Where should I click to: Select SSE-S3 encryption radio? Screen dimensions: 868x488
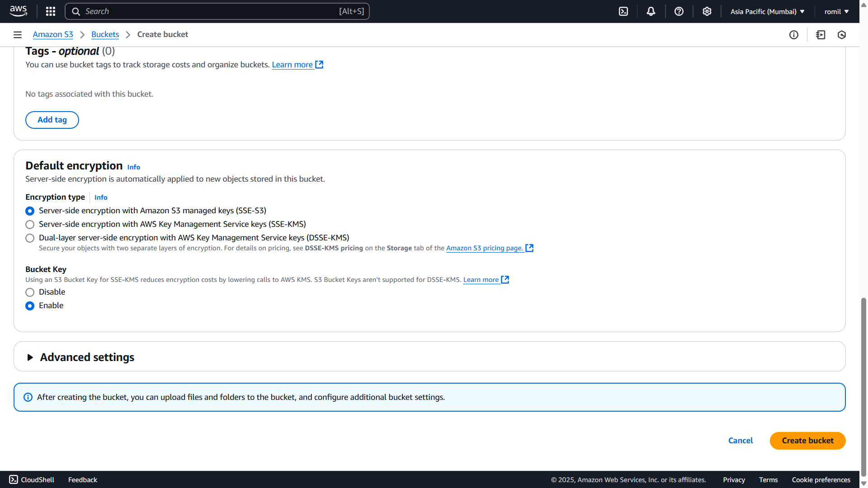click(30, 211)
